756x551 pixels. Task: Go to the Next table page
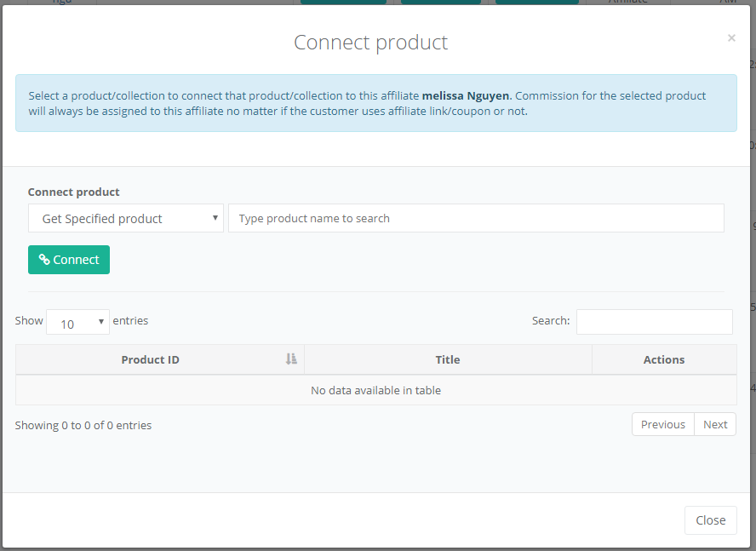click(x=715, y=424)
